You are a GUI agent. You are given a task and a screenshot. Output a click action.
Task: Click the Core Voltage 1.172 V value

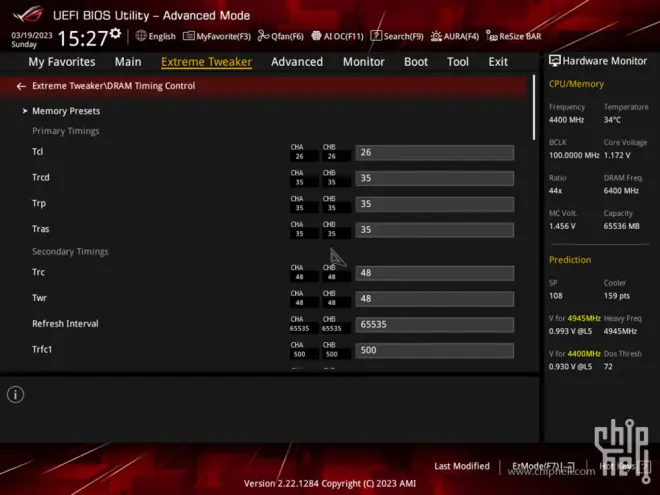[x=617, y=155]
